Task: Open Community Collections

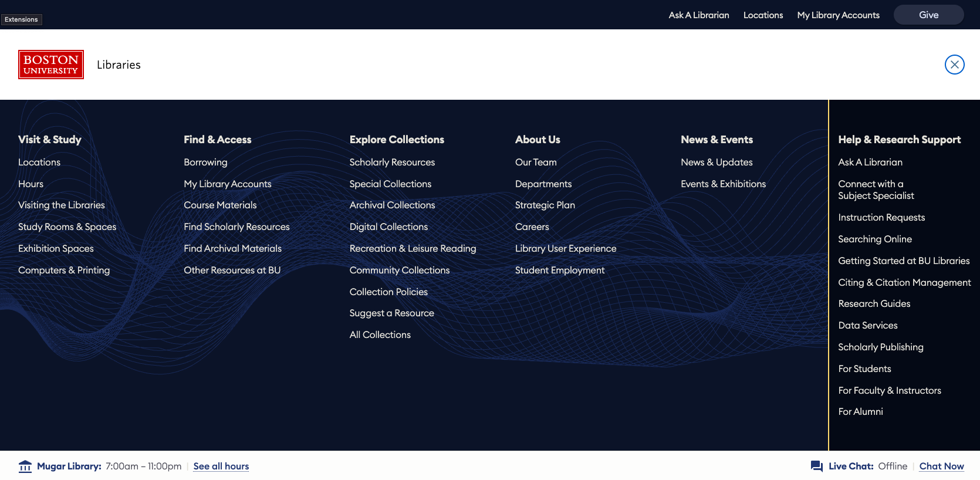Action: 400,270
